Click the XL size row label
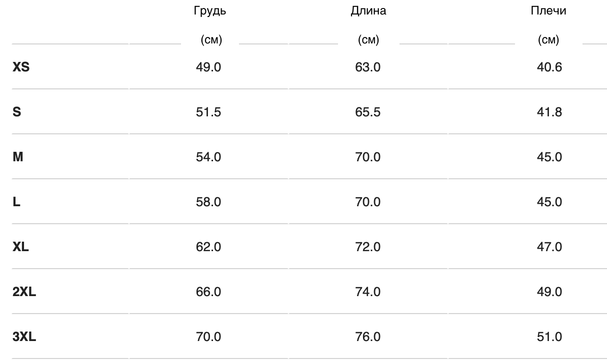 click(x=20, y=247)
